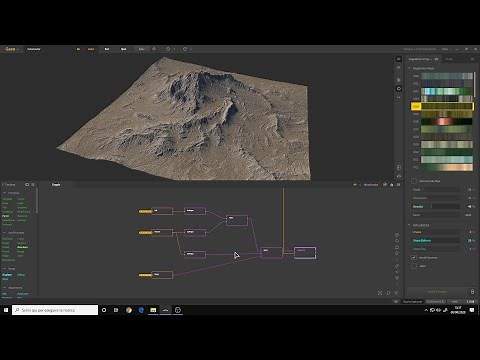This screenshot has width=480, height=360.
Task: Click the crossed-arrows icon at graph's bottom right
Action: click(396, 293)
